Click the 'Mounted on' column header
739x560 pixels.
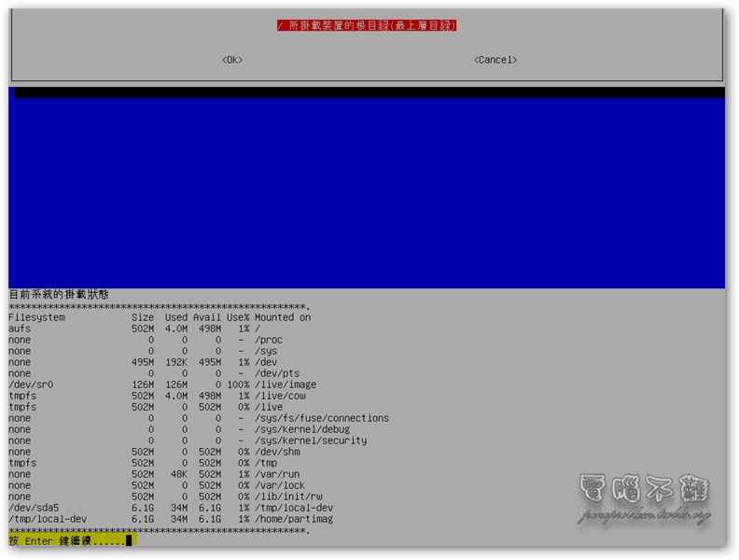pos(283,317)
